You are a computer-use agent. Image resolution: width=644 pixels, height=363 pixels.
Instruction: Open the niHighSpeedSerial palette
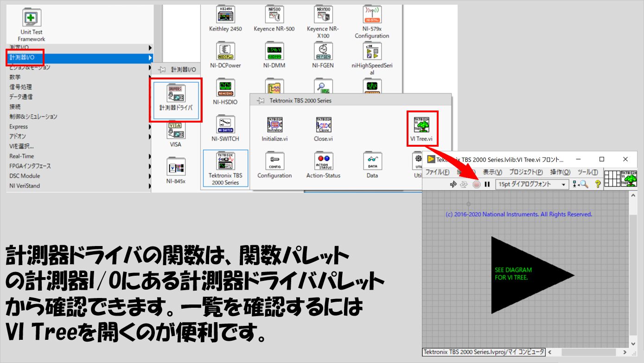pyautogui.click(x=372, y=59)
